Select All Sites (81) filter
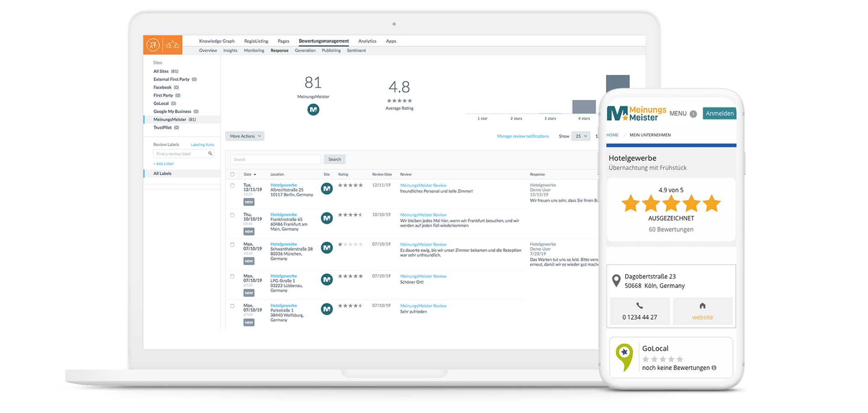Viewport: 868px width, 413px height. pyautogui.click(x=166, y=71)
